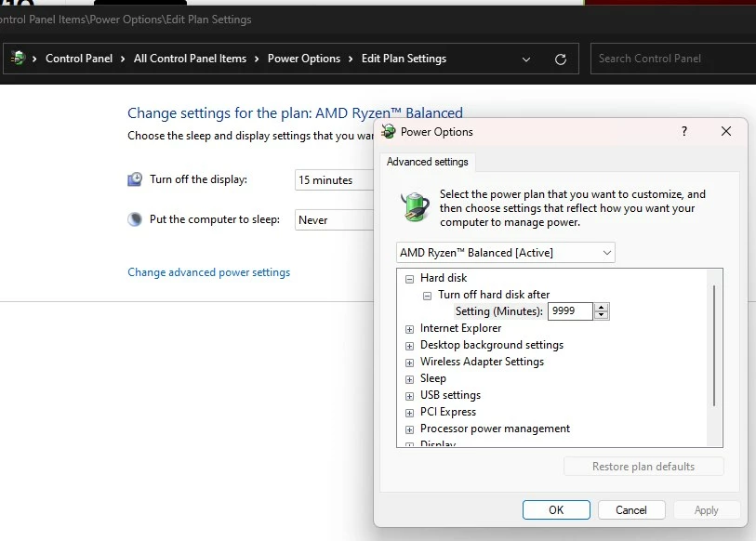756x541 pixels.
Task: Click Restore plan defaults button
Action: pos(643,467)
